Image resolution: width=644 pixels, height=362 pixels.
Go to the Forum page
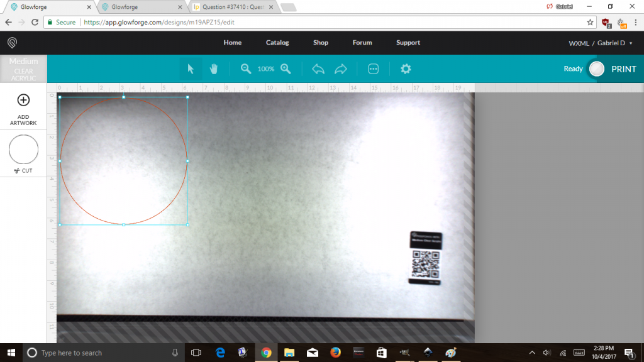[x=362, y=43]
